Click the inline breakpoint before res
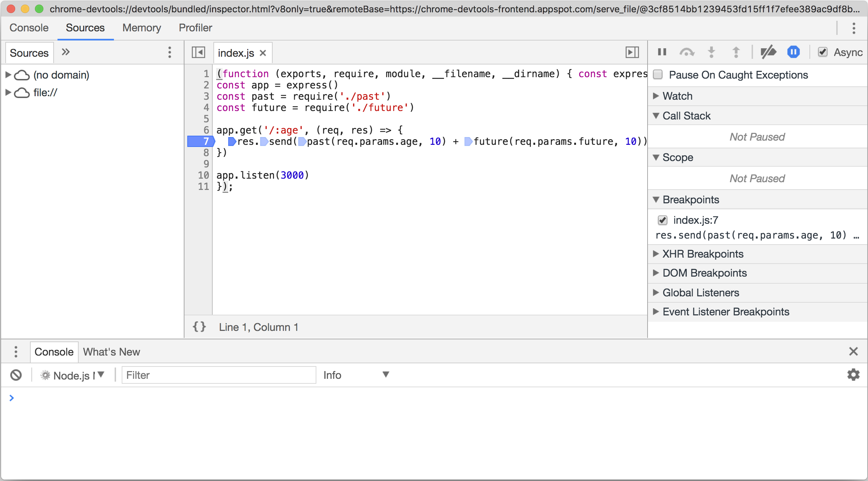The height and width of the screenshot is (481, 868). 232,142
